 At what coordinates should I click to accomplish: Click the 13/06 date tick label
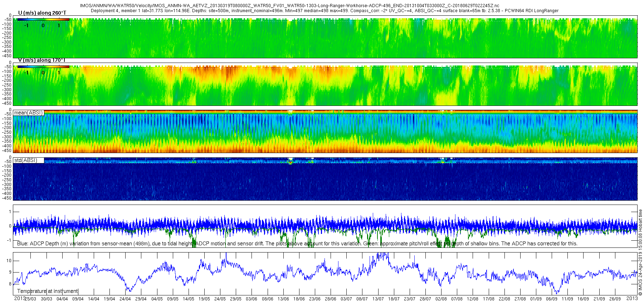[283, 299]
